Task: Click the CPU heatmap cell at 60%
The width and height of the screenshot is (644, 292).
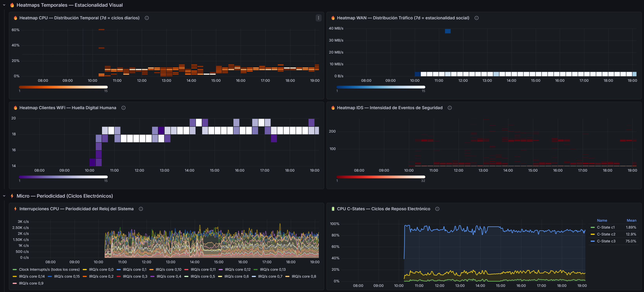Action: (101, 29)
